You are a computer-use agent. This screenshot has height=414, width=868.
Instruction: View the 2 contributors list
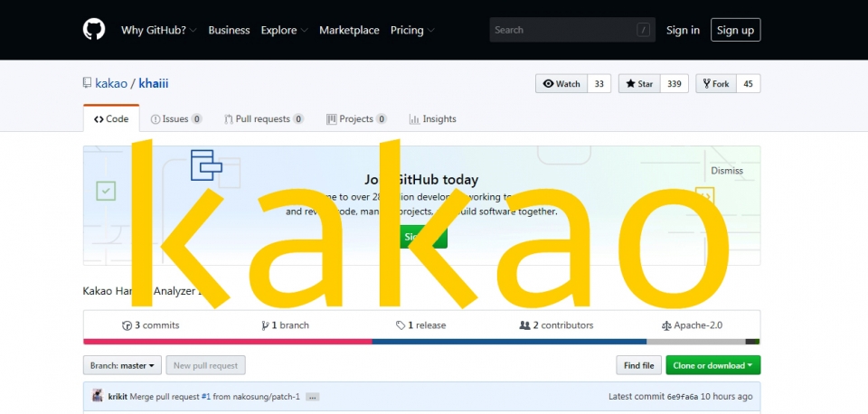point(556,325)
